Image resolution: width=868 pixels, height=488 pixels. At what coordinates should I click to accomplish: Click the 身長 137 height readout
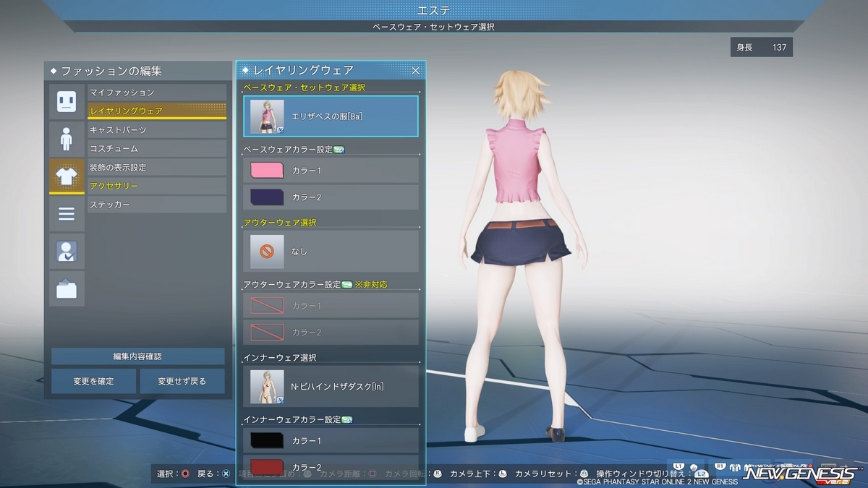pos(761,48)
